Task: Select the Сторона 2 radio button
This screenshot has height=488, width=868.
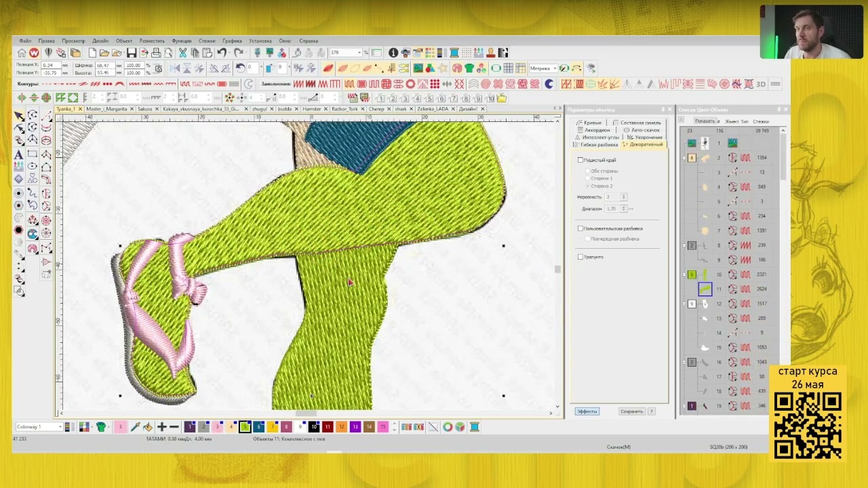Action: (x=588, y=186)
